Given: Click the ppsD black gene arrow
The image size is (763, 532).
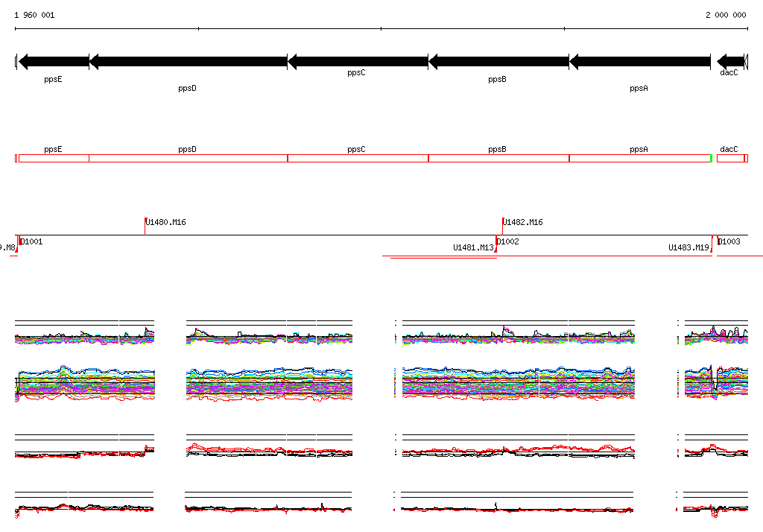Looking at the screenshot, I should click(x=189, y=61).
